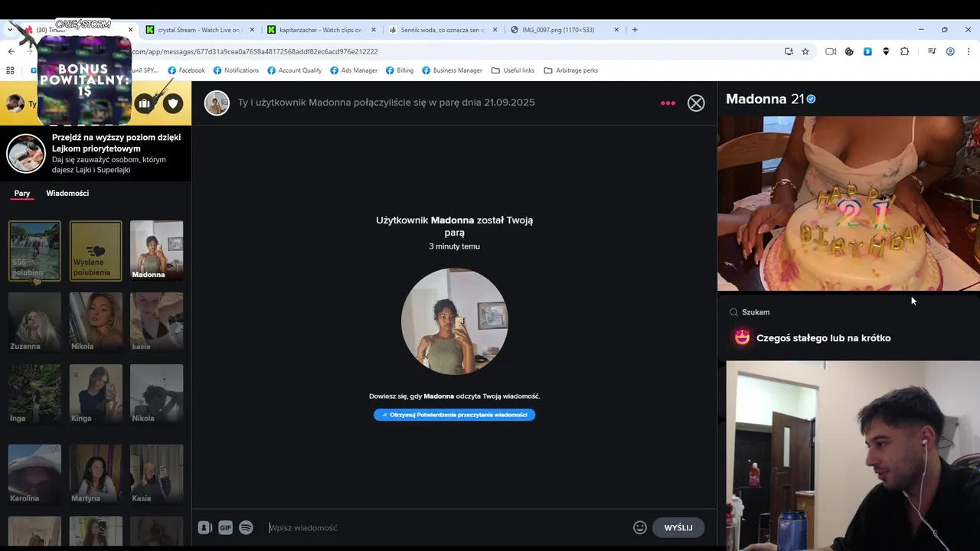Click the priority likes upgrade banner
The width and height of the screenshot is (980, 551).
click(96, 154)
